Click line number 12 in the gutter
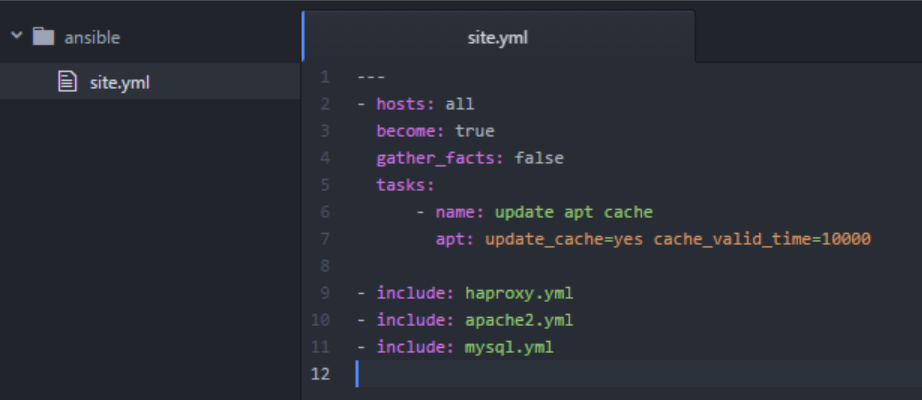 coord(320,374)
